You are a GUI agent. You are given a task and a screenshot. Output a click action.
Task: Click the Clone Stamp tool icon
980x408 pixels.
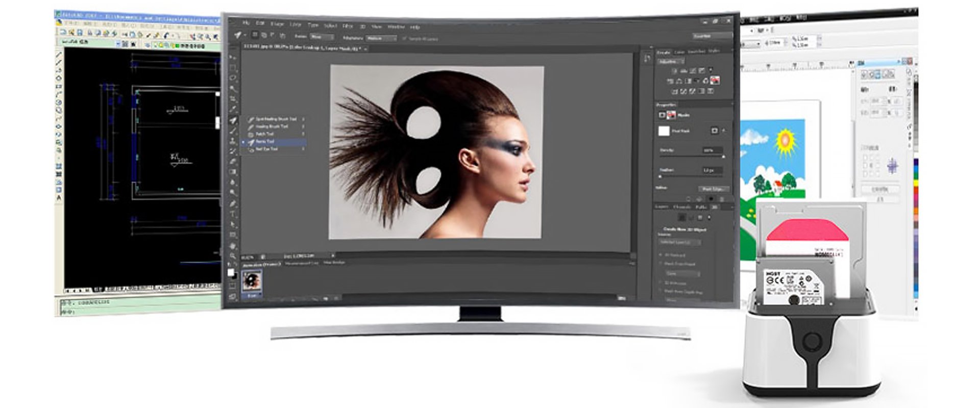pos(233,141)
